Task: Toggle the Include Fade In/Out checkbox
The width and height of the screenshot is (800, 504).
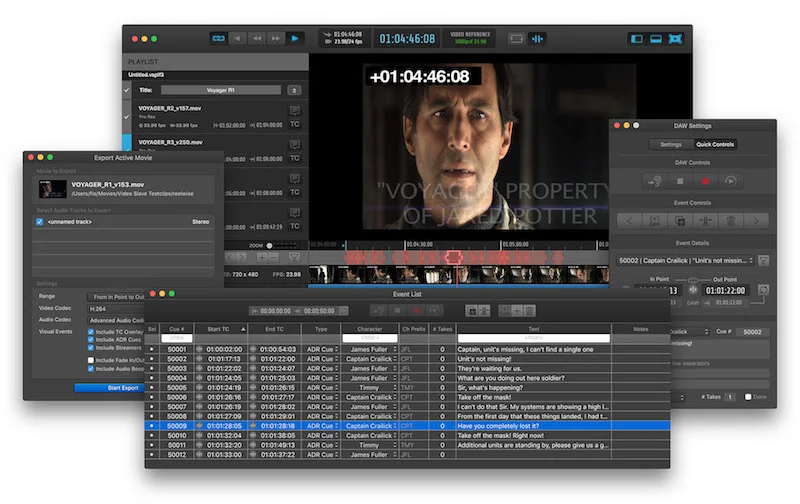Action: [x=91, y=360]
